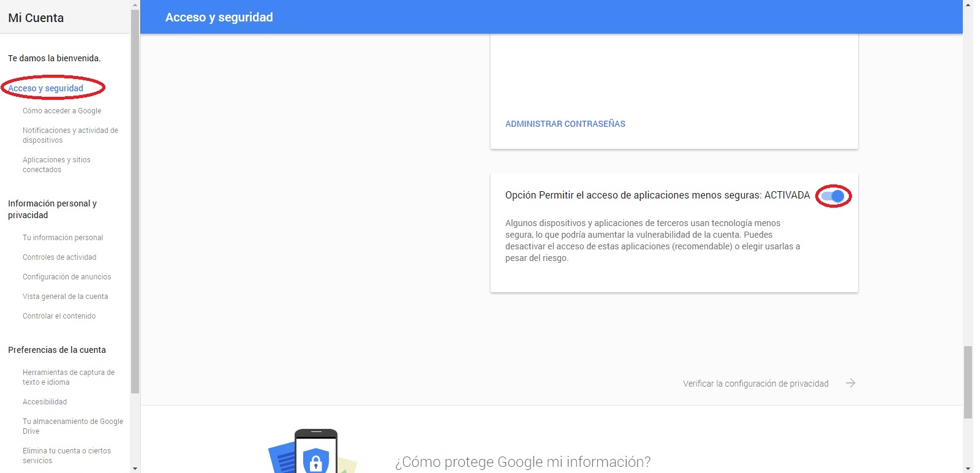Screen dimensions: 980x473
Task: Click Te damos la bienvenida link
Action: coord(54,58)
